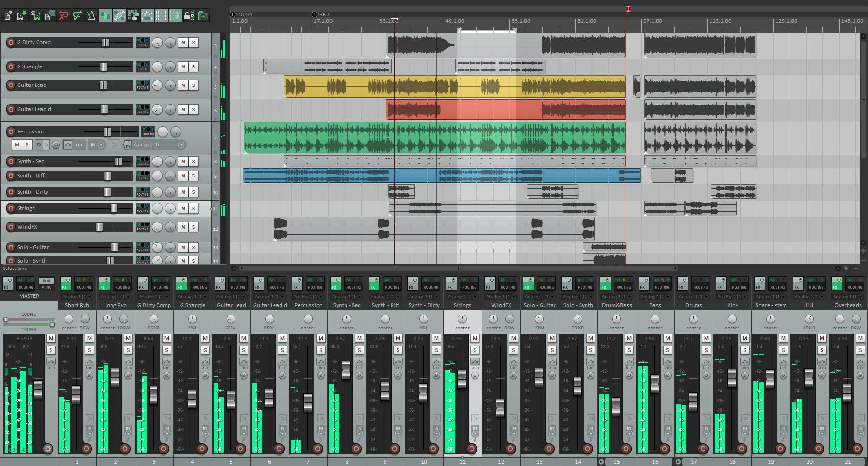Screen dimensions: 868x466
Task: Click the New project icon
Action: pos(8,15)
